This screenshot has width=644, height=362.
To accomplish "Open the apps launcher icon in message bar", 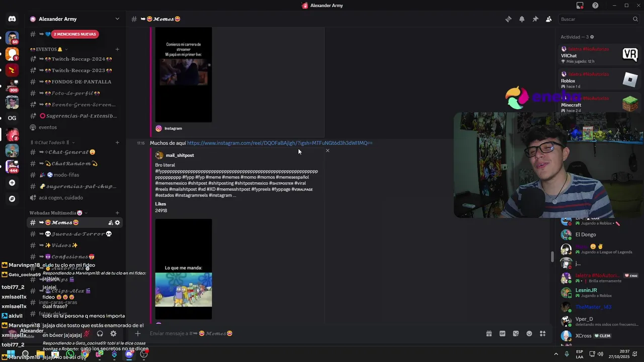I will [x=543, y=333].
